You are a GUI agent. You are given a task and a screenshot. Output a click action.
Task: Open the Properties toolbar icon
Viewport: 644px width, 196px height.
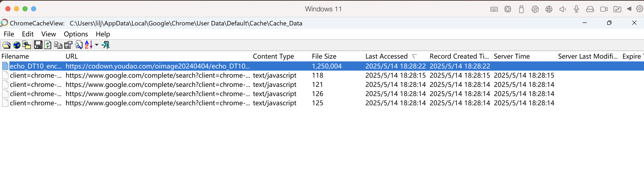[68, 45]
